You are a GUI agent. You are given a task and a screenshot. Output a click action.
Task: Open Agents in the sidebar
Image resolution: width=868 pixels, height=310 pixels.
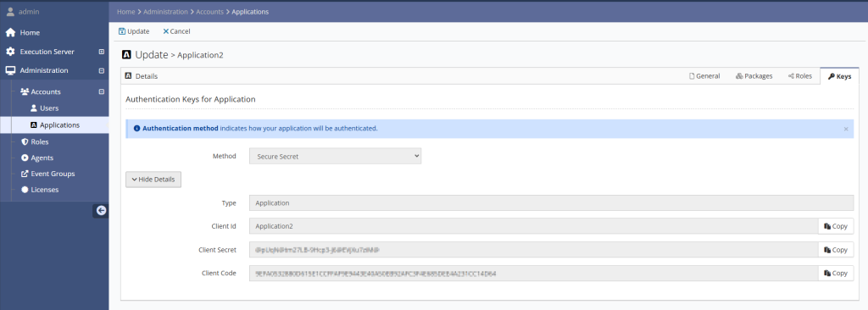pyautogui.click(x=42, y=158)
